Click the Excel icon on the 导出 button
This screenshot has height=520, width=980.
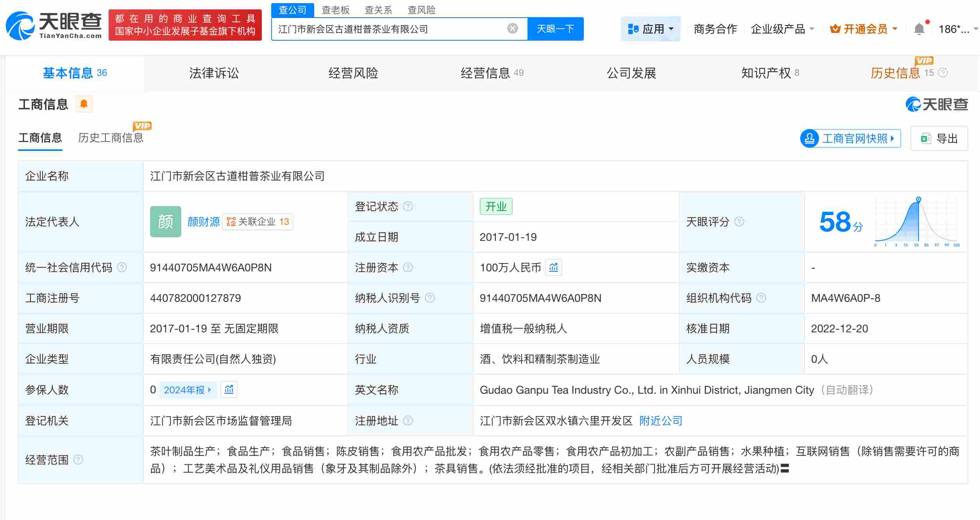point(924,138)
